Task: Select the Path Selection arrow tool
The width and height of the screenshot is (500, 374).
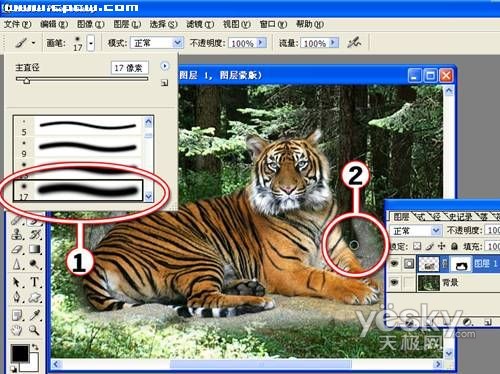Action: click(x=17, y=282)
